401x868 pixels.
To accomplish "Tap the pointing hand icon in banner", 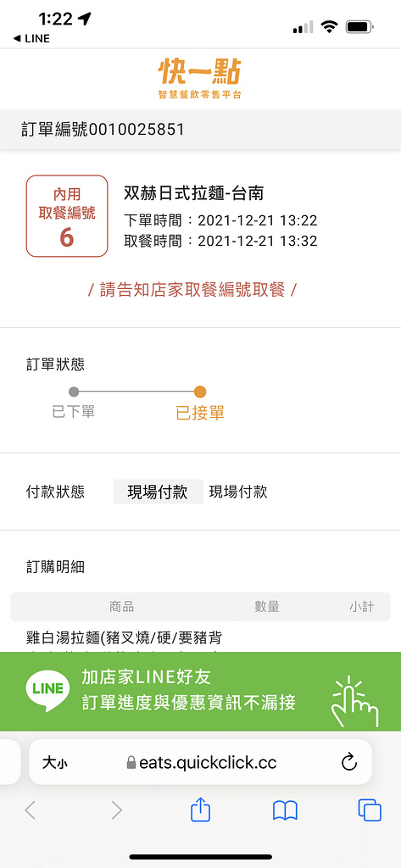I will (354, 701).
